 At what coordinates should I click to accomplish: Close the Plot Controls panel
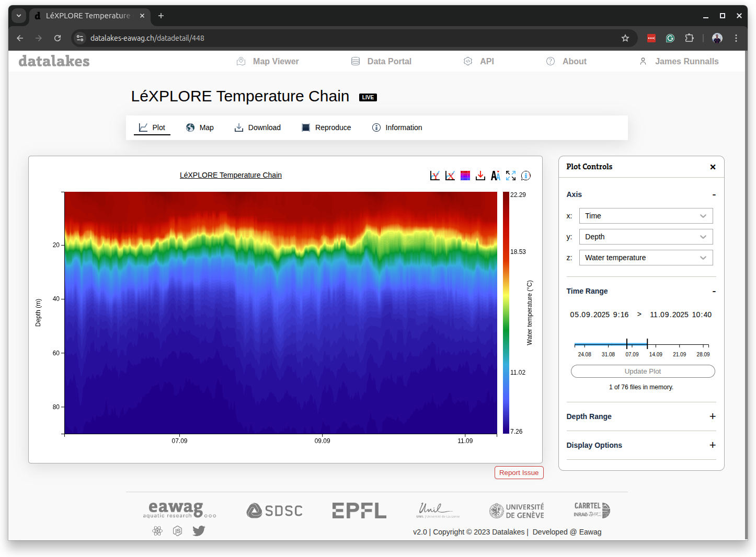[713, 167]
